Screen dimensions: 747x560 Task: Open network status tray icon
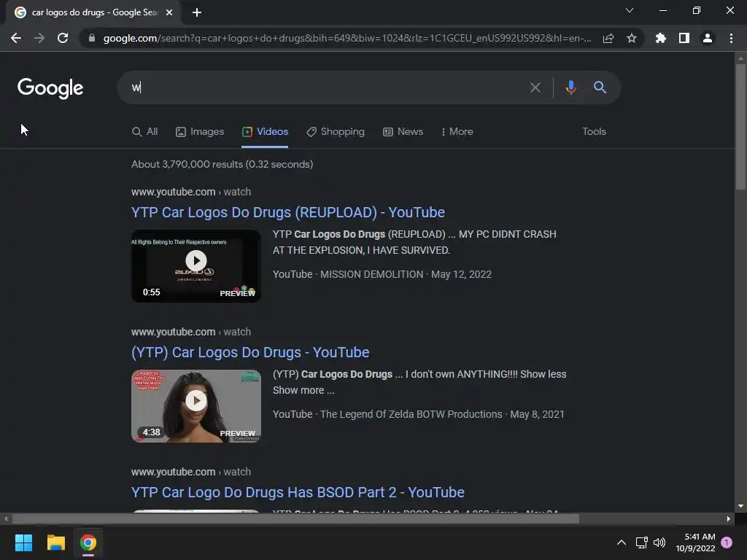point(641,542)
